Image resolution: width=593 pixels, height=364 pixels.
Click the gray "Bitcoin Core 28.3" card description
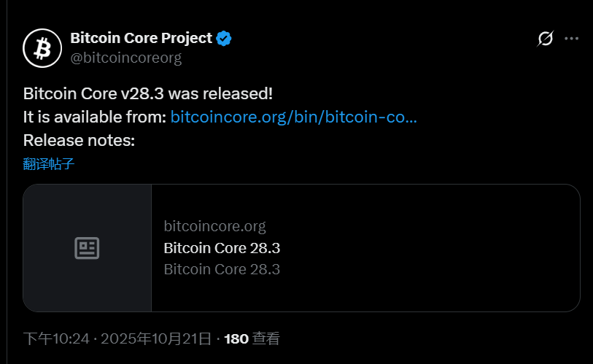tap(222, 269)
